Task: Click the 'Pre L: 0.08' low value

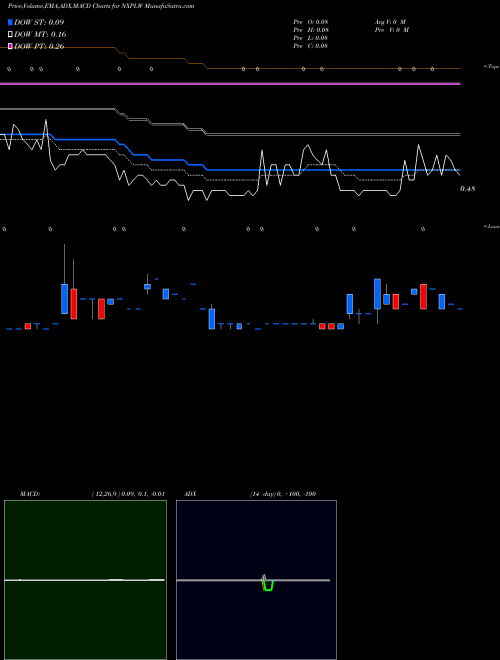Action: click(x=311, y=38)
